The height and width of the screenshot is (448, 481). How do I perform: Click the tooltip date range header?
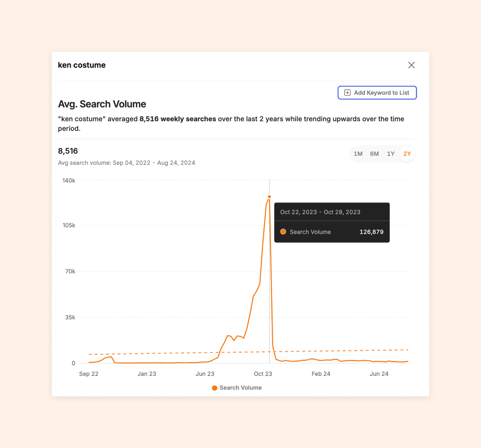click(x=320, y=212)
